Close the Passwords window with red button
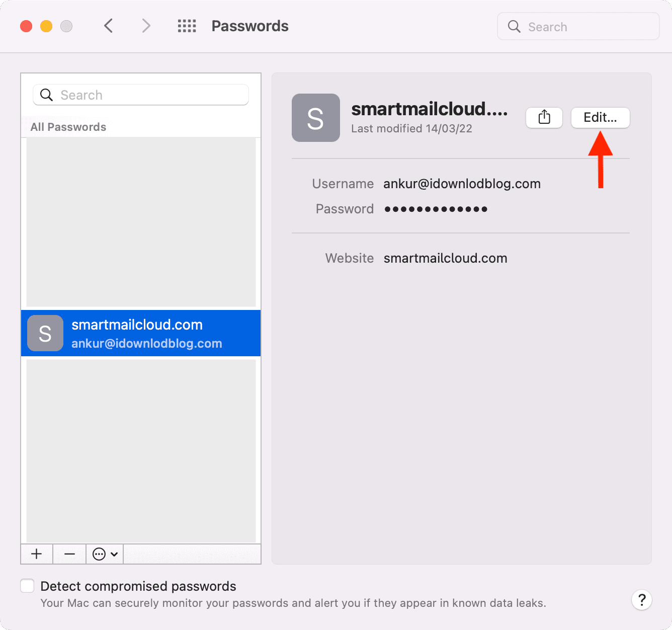 26,26
